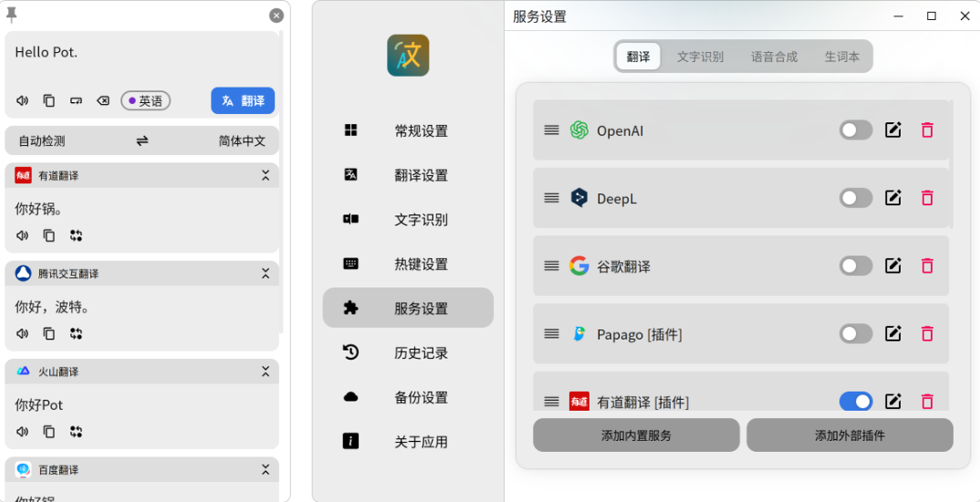Screen dimensions: 980x502
Task: Grab the OpenAI row drag handle
Action: point(551,130)
